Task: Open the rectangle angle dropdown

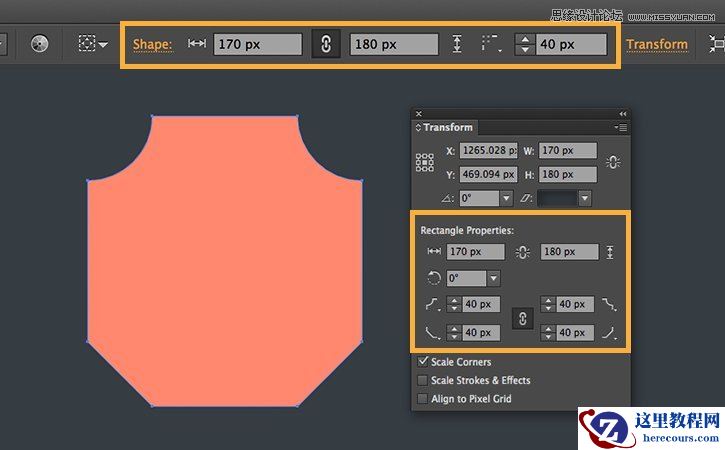Action: click(493, 278)
